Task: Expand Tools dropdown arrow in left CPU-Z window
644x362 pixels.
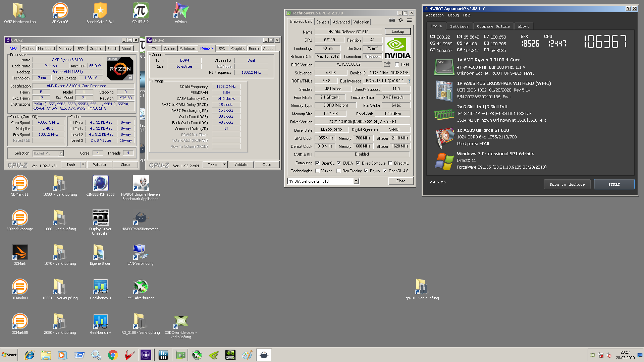Action: (83, 165)
